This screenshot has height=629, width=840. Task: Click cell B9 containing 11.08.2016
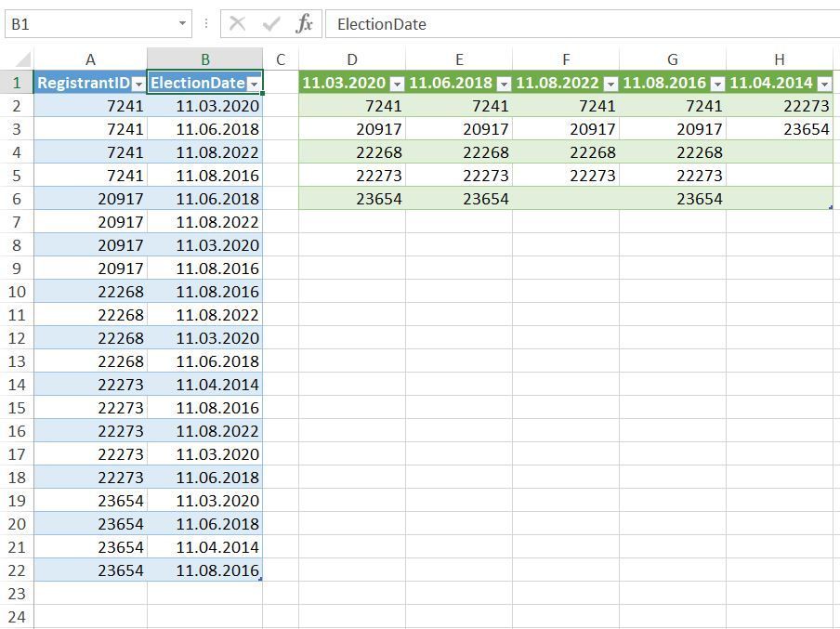tap(205, 269)
